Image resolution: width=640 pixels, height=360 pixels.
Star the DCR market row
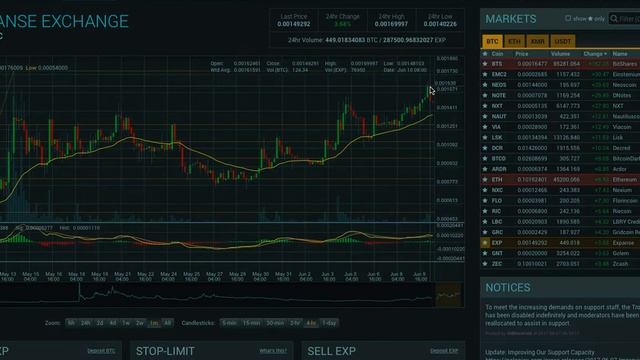[x=485, y=148]
